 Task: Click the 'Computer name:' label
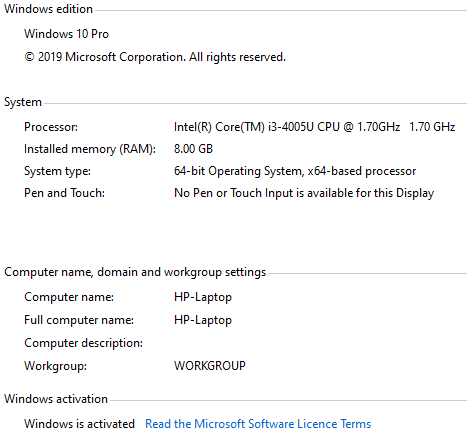[69, 297]
